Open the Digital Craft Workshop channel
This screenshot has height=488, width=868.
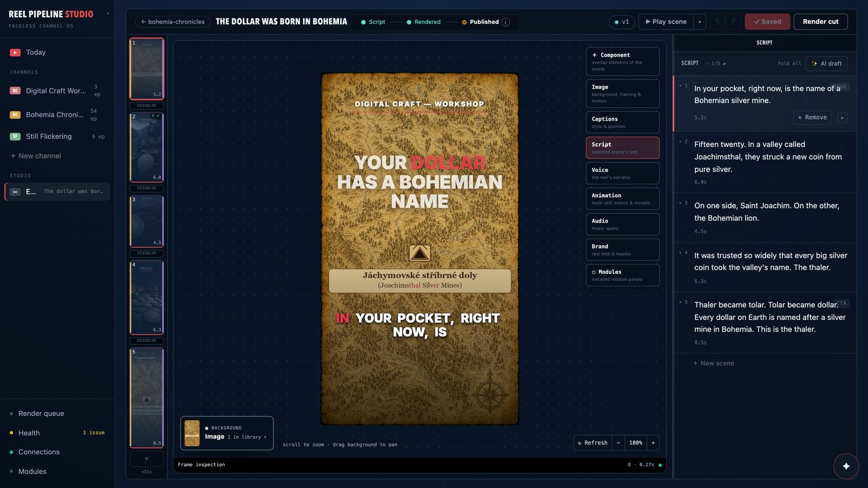57,91
